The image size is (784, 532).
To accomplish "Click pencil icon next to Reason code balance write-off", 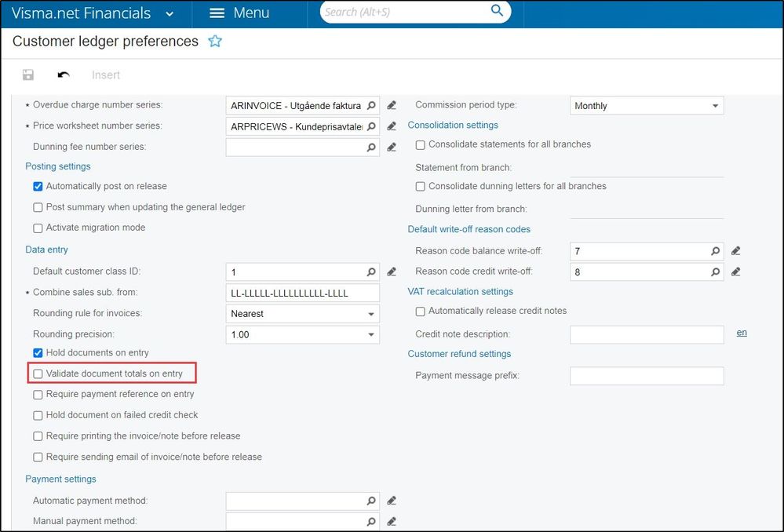I will pyautogui.click(x=735, y=251).
